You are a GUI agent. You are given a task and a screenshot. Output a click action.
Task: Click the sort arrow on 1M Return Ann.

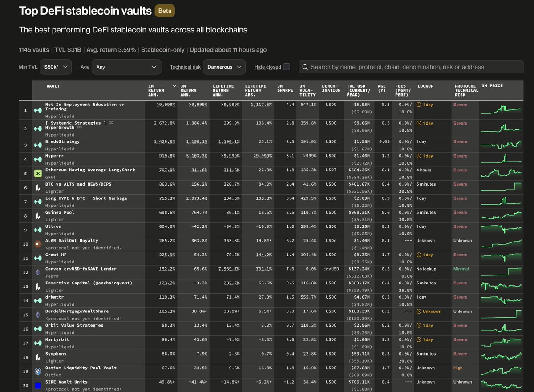click(174, 85)
